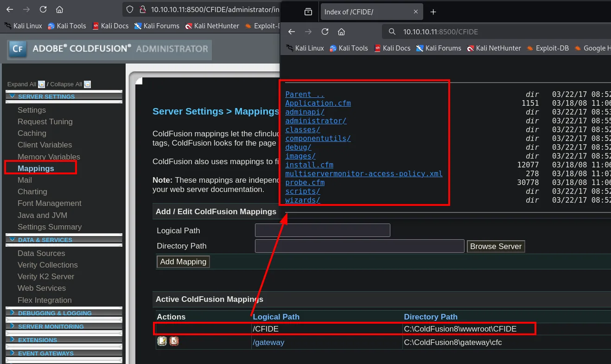Open the administrator/ directory link
611x364 pixels.
click(x=316, y=121)
